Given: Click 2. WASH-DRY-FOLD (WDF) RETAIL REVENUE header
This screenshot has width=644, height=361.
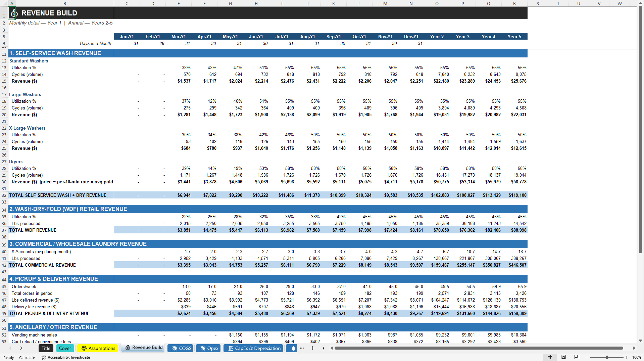Looking at the screenshot, I should coord(68,209).
